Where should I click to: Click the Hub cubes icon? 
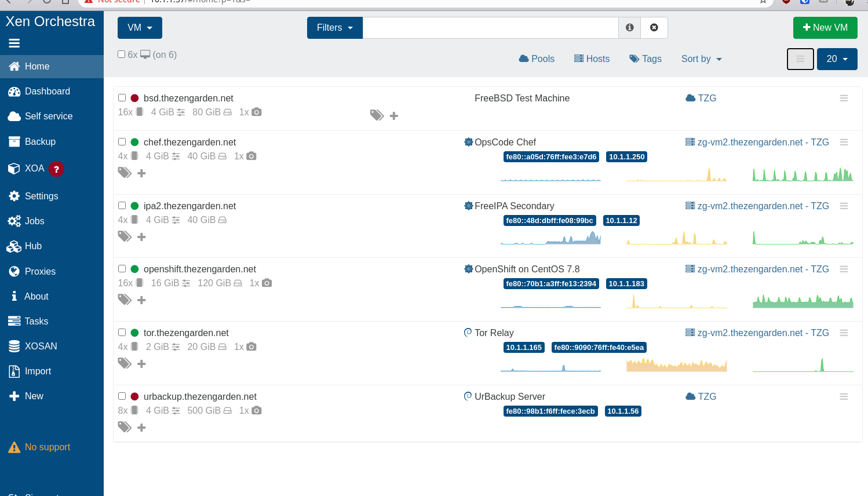pos(14,246)
